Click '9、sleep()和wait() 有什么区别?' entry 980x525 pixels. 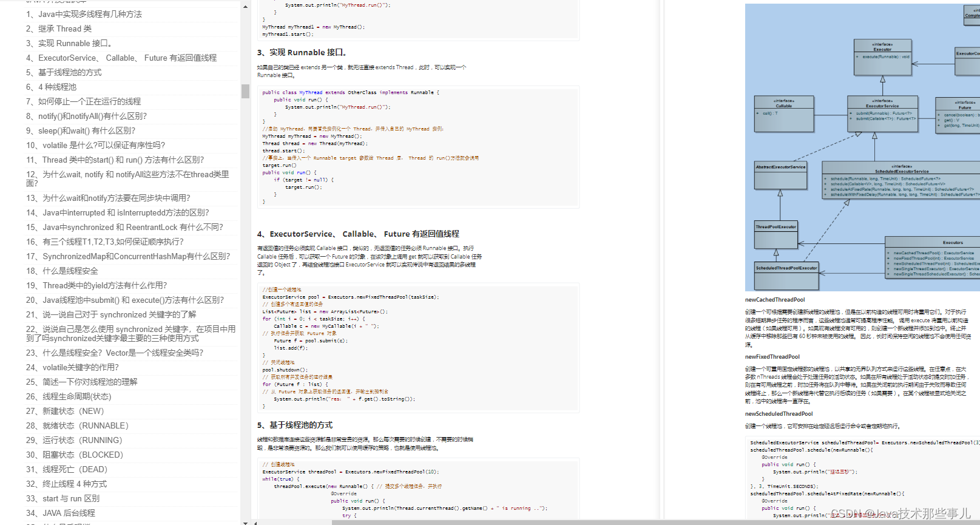coord(81,130)
